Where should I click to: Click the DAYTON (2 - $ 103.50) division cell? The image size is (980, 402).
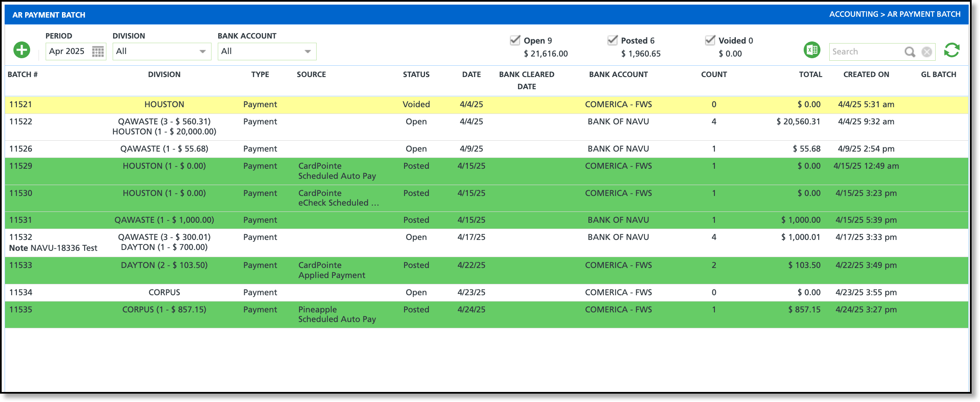tap(164, 265)
